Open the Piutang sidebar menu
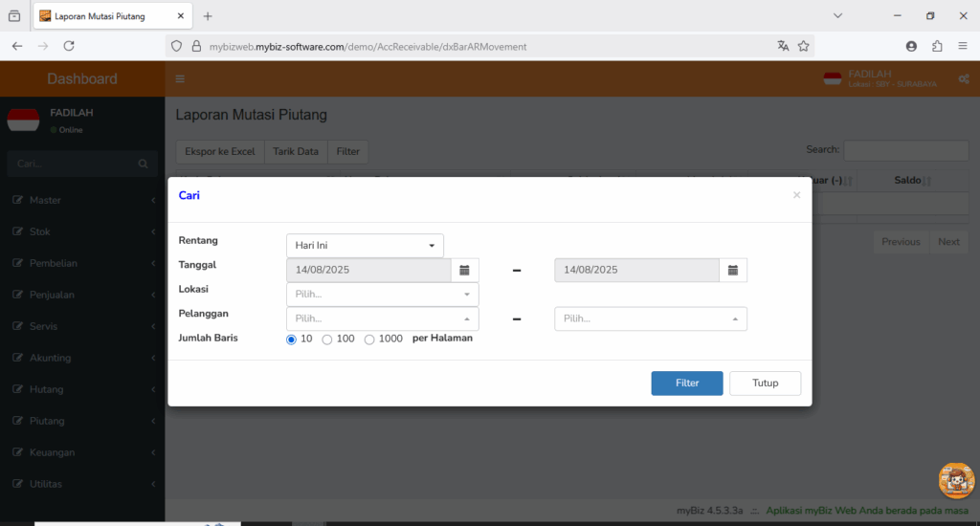This screenshot has width=980, height=526. (x=82, y=421)
